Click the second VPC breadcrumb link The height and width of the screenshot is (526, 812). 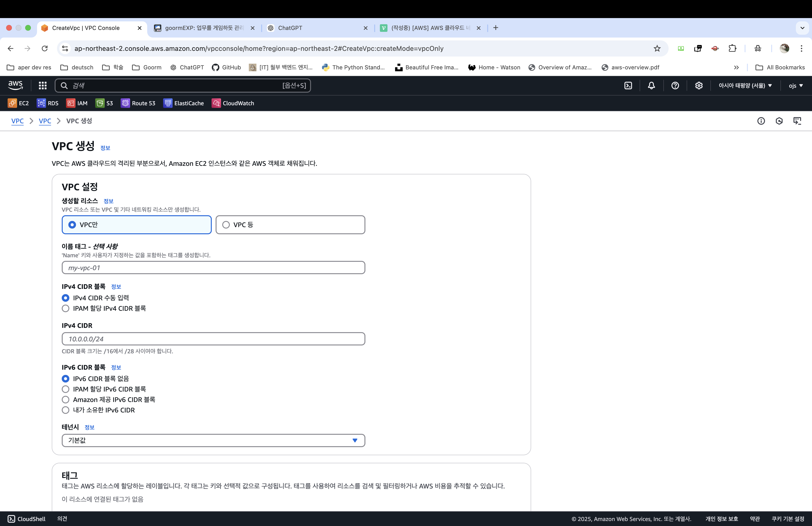pyautogui.click(x=45, y=121)
